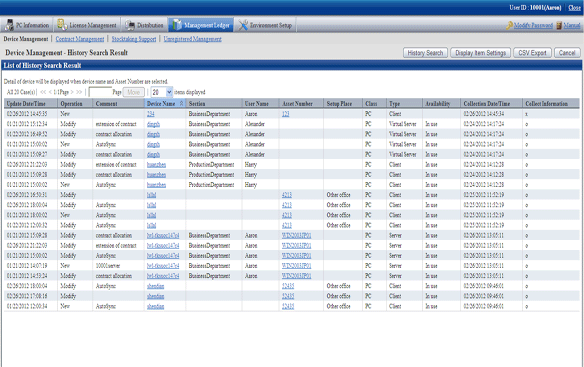Viewport: 584px width, 367px height.
Task: Open asset 52435 in 02/26/2012 17:08:16 row
Action: 288,296
